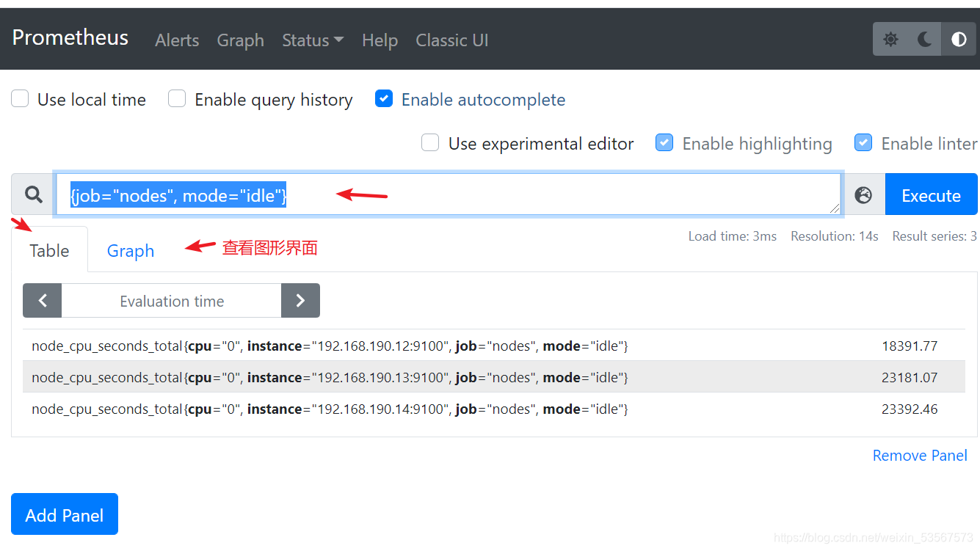Click Remove Panel link
The image size is (980, 551).
tap(920, 456)
